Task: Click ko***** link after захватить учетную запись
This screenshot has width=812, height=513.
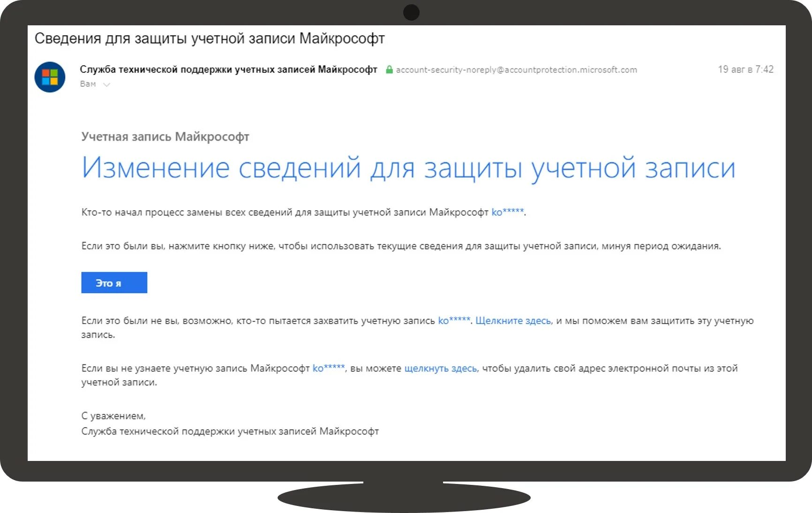Action: coord(454,321)
